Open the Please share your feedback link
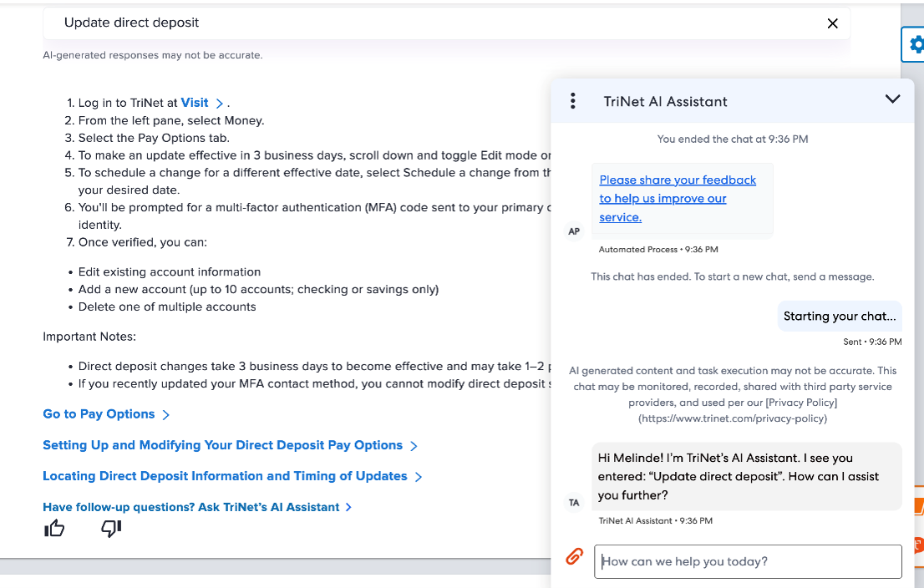The width and height of the screenshot is (924, 588). pos(677,199)
